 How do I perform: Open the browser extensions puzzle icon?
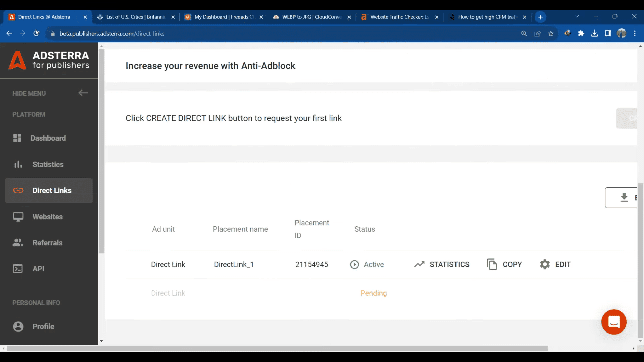(x=581, y=33)
